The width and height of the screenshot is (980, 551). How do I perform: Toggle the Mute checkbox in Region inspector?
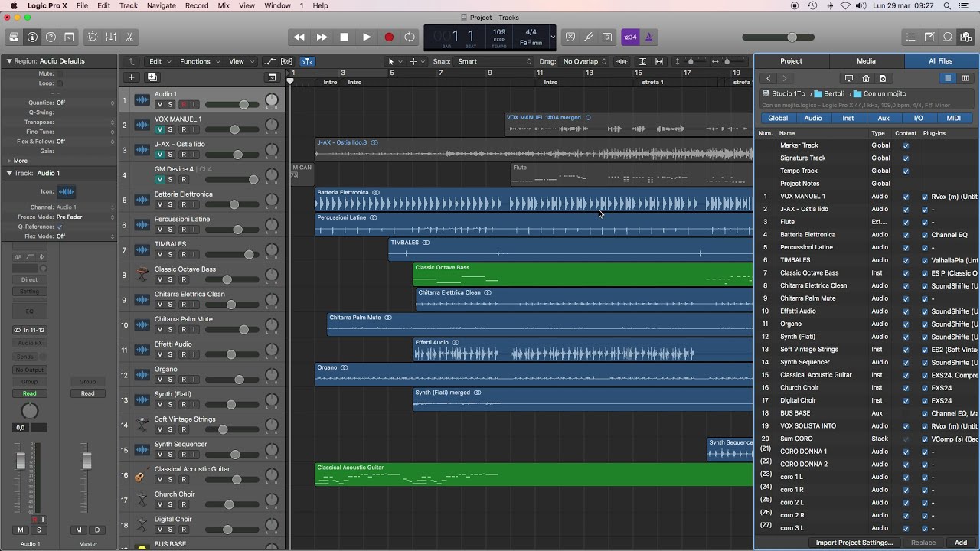pos(60,73)
